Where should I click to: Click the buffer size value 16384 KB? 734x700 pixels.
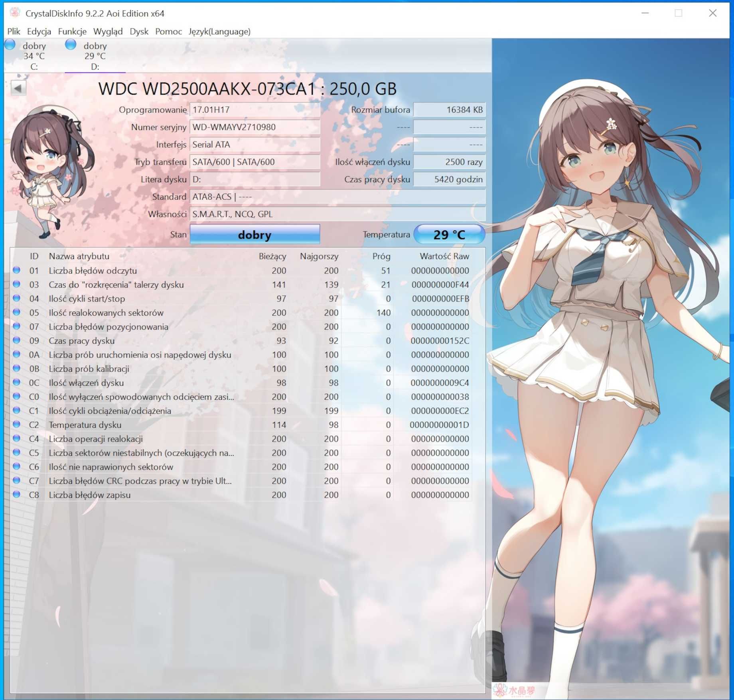click(x=449, y=110)
